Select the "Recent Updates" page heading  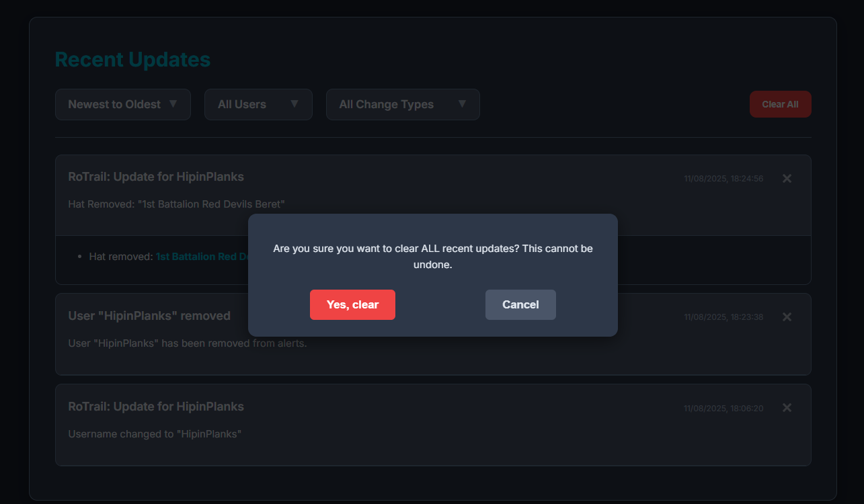point(132,59)
